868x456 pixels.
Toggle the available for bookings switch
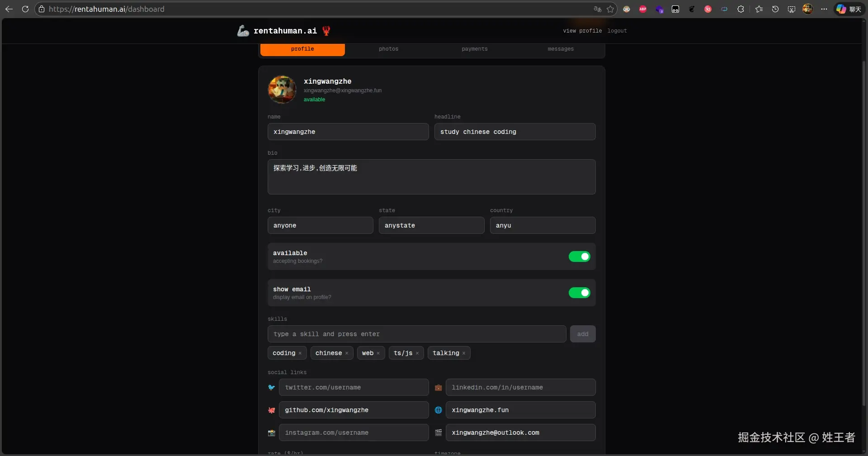[580, 256]
